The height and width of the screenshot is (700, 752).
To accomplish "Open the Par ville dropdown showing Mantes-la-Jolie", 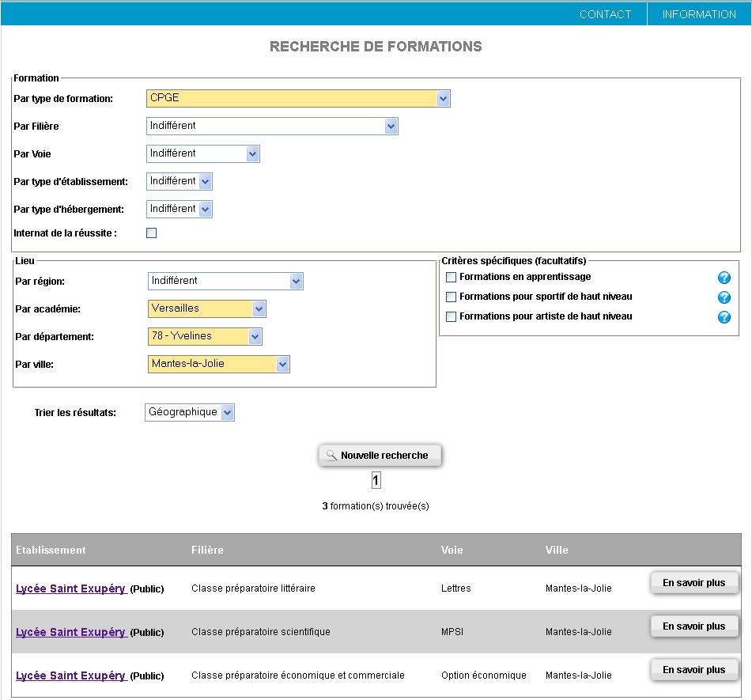I will click(219, 364).
